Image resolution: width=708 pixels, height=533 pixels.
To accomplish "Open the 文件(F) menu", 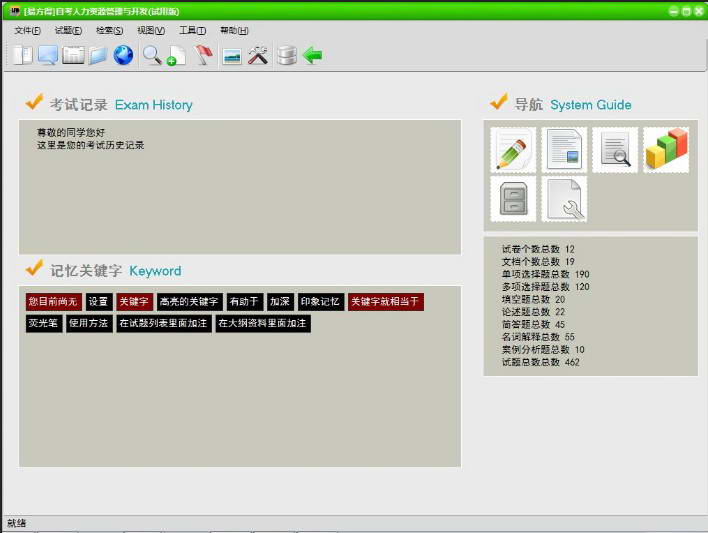I will pyautogui.click(x=27, y=30).
